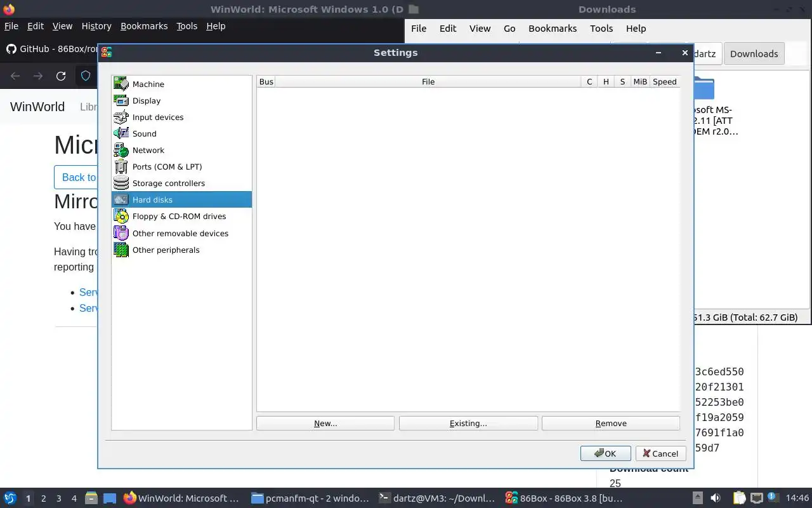
Task: Click Existing... to add disk image
Action: (468, 423)
